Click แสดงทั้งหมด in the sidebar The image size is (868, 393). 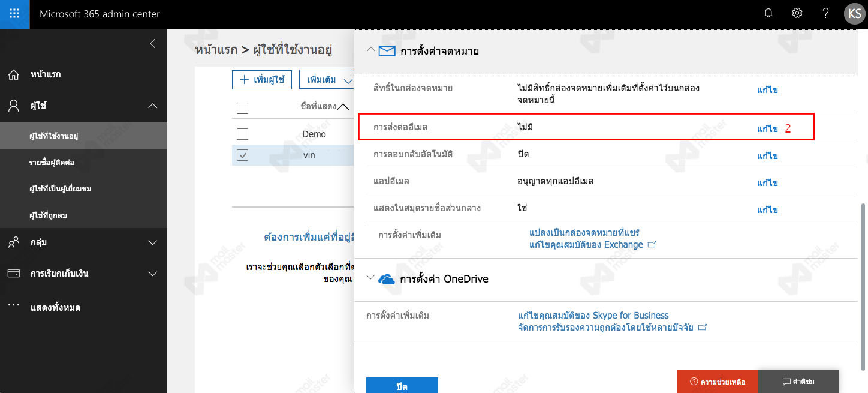55,307
